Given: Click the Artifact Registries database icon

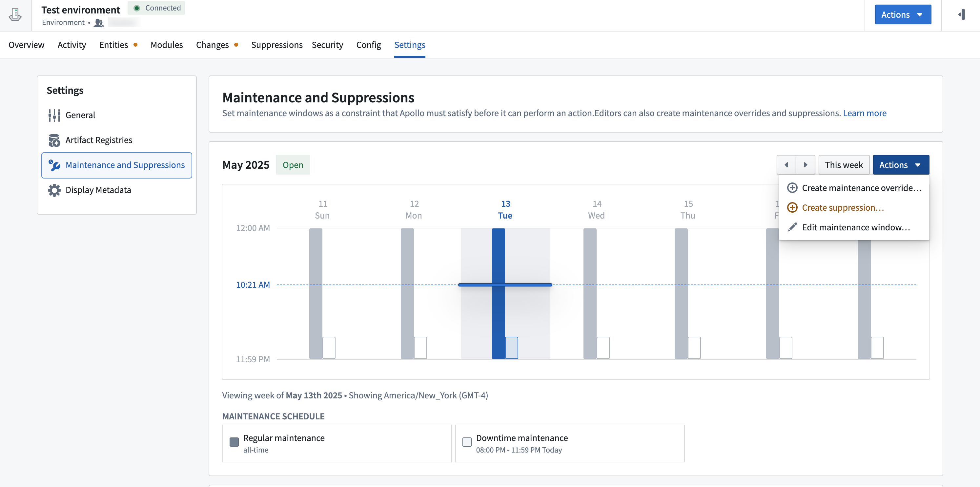Looking at the screenshot, I should coord(54,140).
